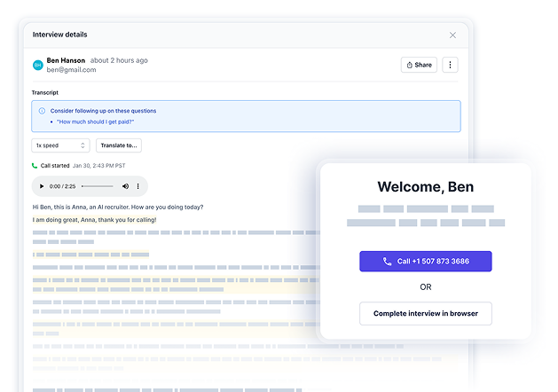Open the audio player's more options menu
Screen dimensions: 558x392
pos(138,186)
